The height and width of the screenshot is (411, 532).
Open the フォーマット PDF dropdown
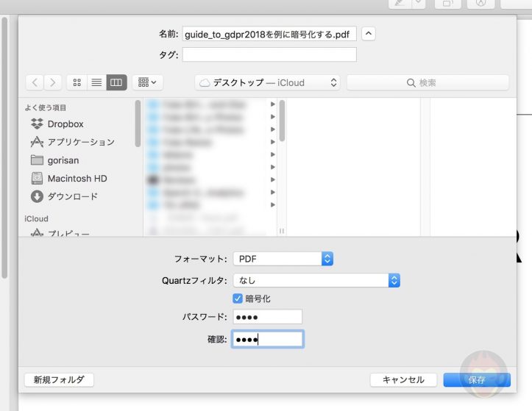coord(283,259)
